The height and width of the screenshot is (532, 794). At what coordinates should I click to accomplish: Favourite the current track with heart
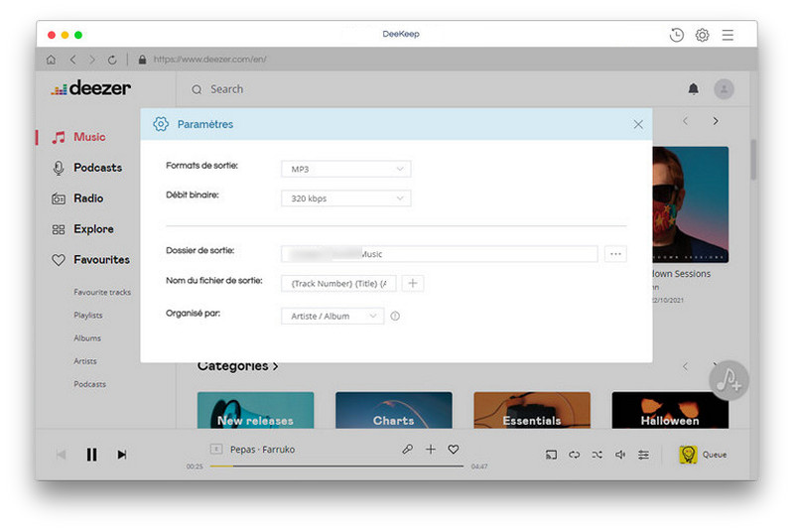[x=454, y=449]
